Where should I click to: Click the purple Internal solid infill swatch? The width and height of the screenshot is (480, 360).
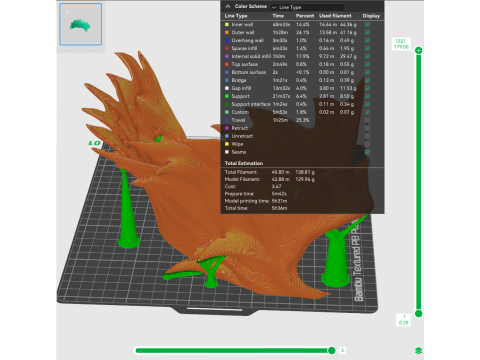(x=227, y=56)
